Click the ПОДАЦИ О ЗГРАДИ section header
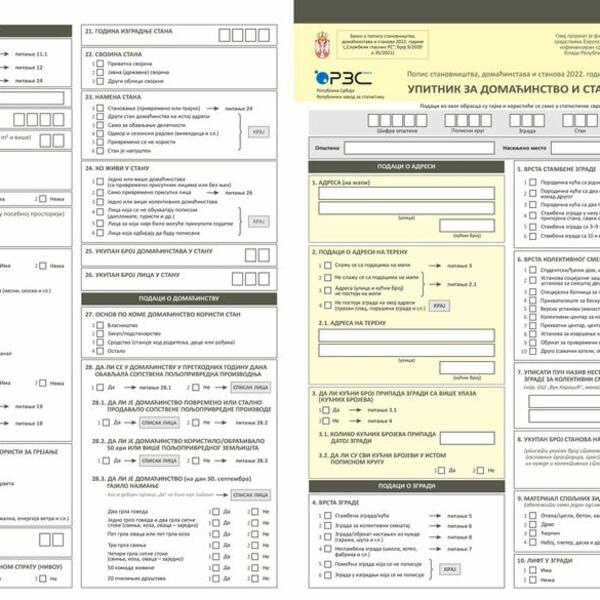The height and width of the screenshot is (600, 600). pos(405,486)
